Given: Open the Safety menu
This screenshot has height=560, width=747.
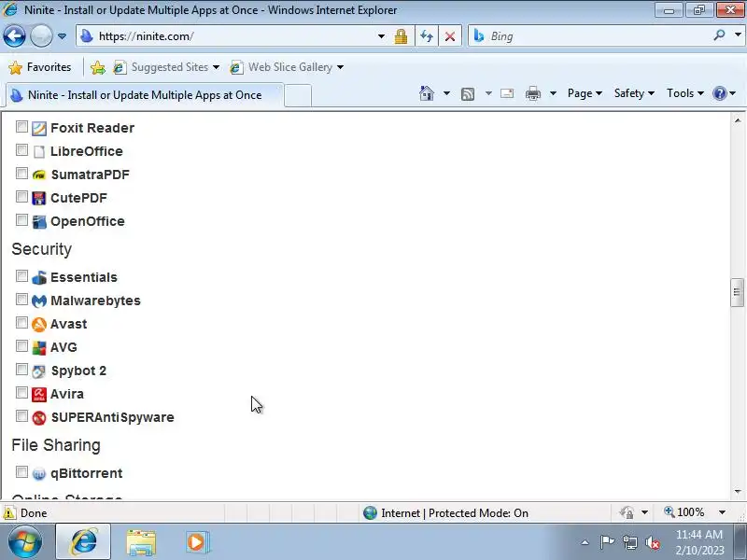Looking at the screenshot, I should 634,93.
